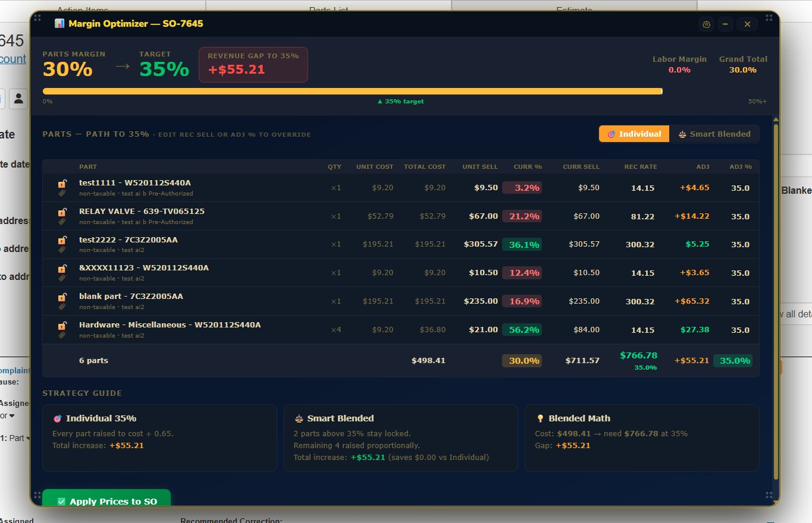Minimize the Margin Optimizer dialog
The image size is (812, 523).
pos(725,24)
